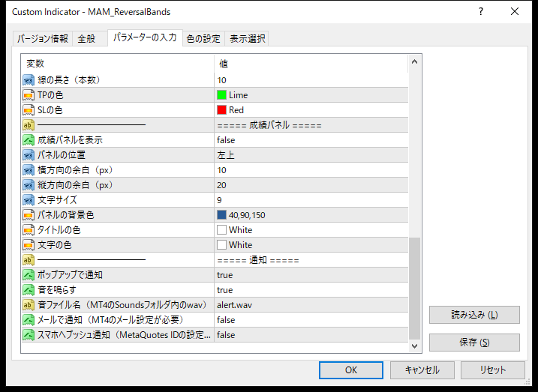This screenshot has height=392, width=538.
Task: Click the string icon in 成績パネル separator row
Action: pyautogui.click(x=29, y=125)
